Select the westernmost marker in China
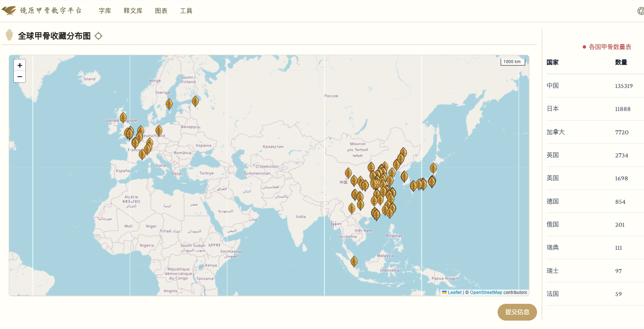Image resolution: width=644 pixels, height=329 pixels. 348,173
